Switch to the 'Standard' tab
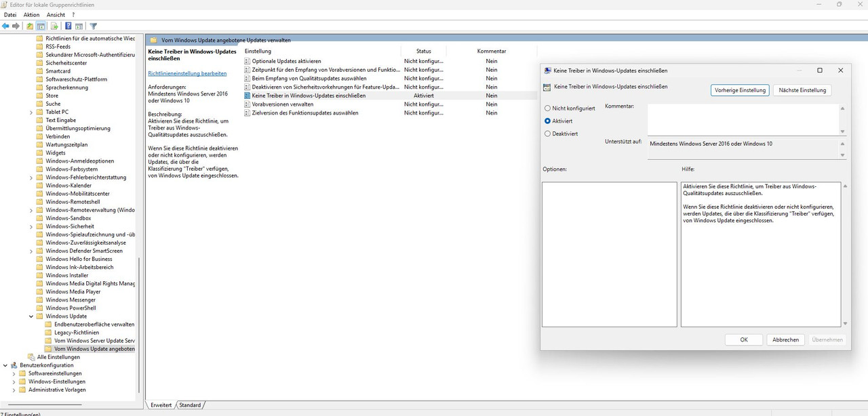The image size is (868, 416). coord(190,405)
